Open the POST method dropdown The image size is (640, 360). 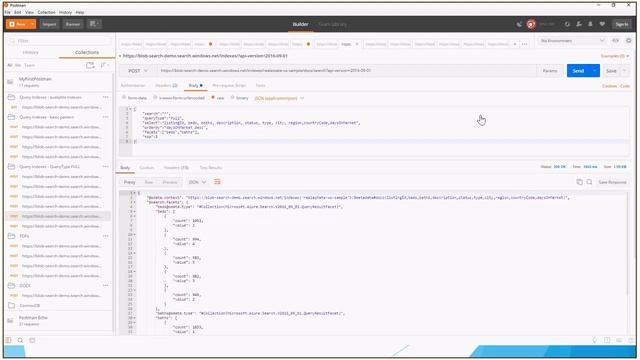tap(138, 71)
